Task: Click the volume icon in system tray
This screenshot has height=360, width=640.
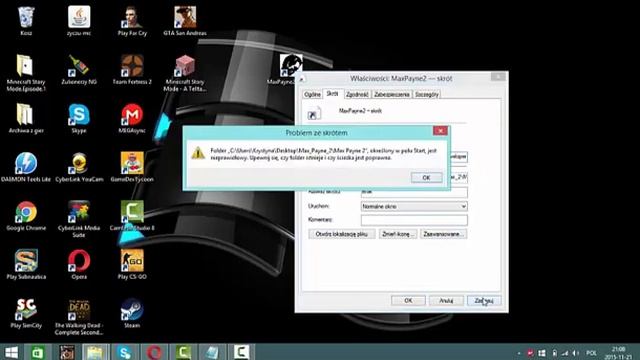Action: tap(576, 353)
